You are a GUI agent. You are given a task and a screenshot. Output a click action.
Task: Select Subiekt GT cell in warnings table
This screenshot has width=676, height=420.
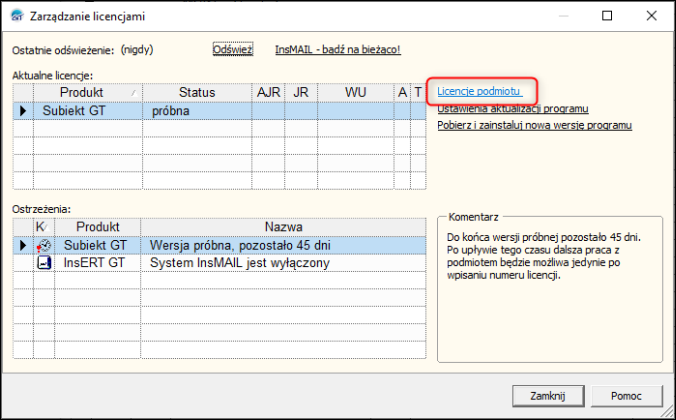[x=98, y=245]
